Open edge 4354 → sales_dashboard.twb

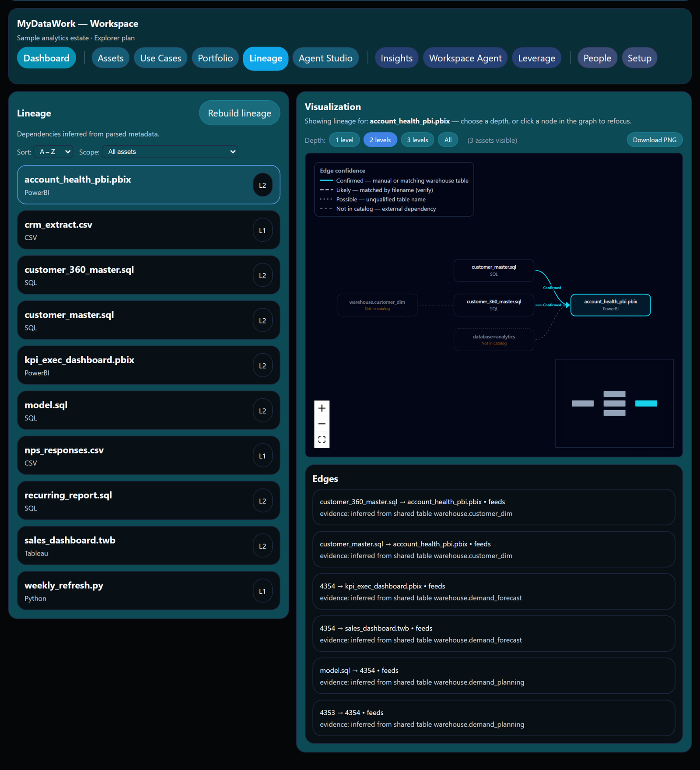click(493, 633)
